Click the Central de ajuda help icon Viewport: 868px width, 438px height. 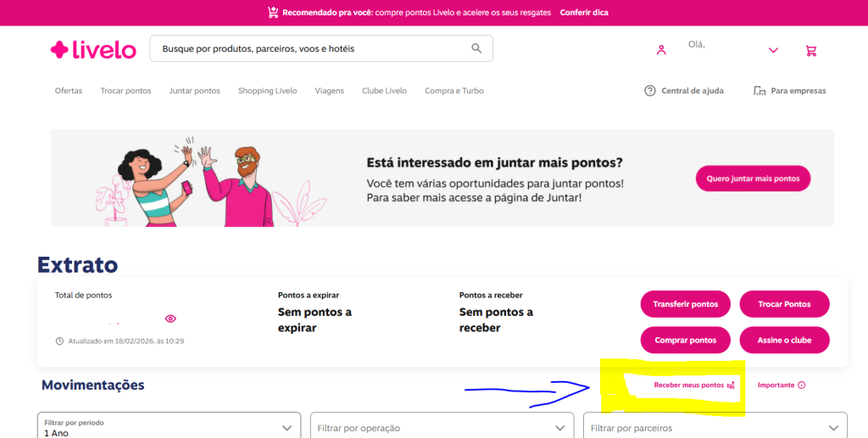click(650, 91)
